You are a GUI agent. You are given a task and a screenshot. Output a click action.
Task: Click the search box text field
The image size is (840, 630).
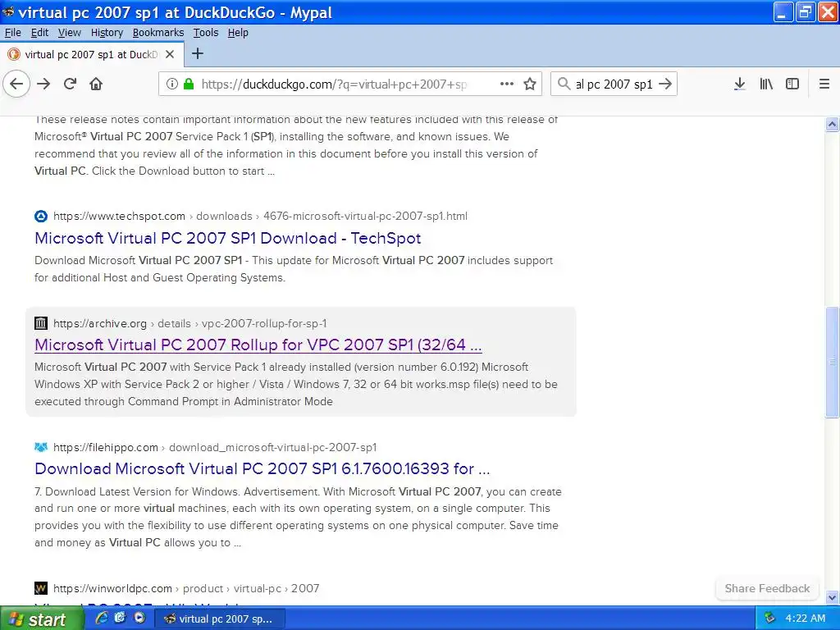tap(614, 84)
